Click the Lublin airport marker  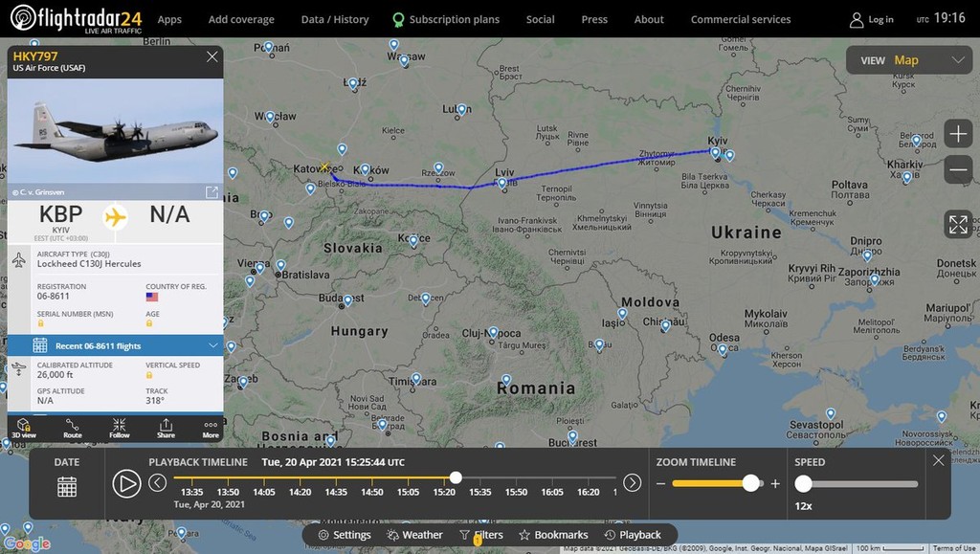coord(462,110)
